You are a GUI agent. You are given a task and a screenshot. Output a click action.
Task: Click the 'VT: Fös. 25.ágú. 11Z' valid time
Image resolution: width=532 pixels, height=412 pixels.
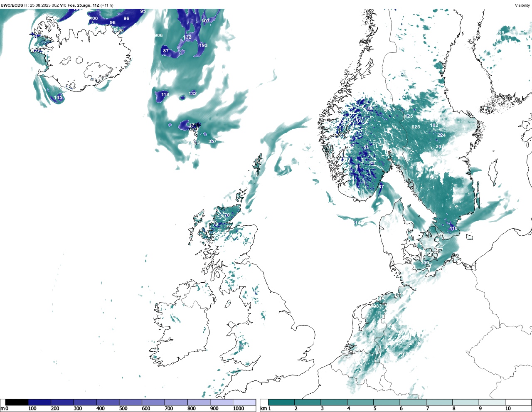(x=80, y=5)
